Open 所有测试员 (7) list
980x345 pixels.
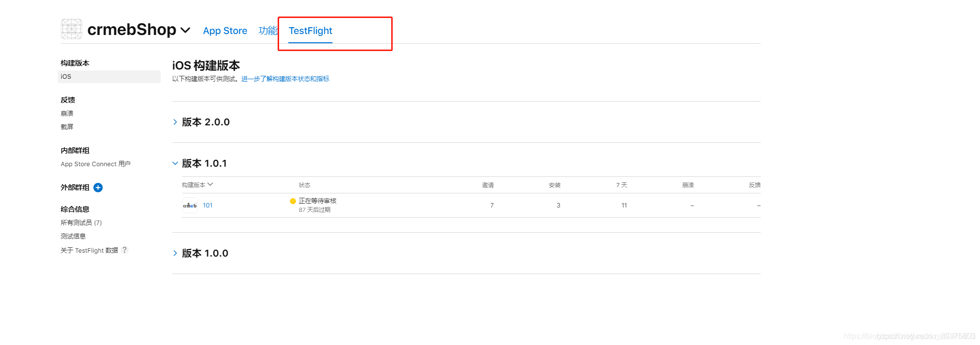coord(81,223)
